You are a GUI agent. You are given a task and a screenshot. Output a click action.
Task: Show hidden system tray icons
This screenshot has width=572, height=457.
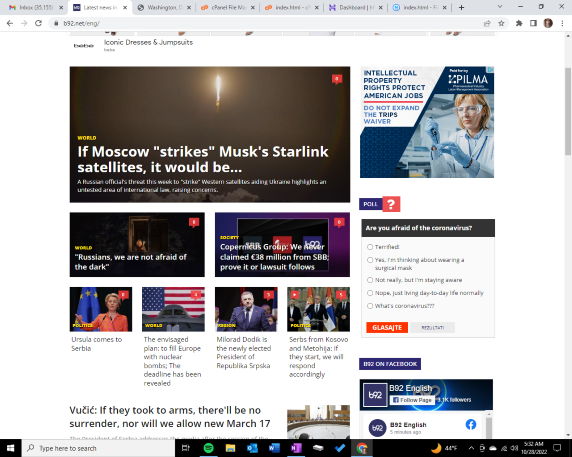coord(471,448)
